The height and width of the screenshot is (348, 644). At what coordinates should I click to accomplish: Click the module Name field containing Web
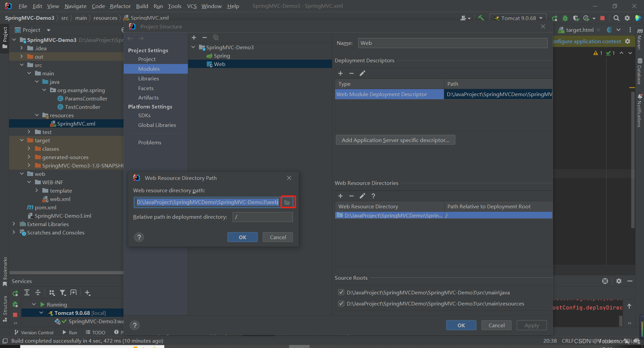[x=453, y=43]
